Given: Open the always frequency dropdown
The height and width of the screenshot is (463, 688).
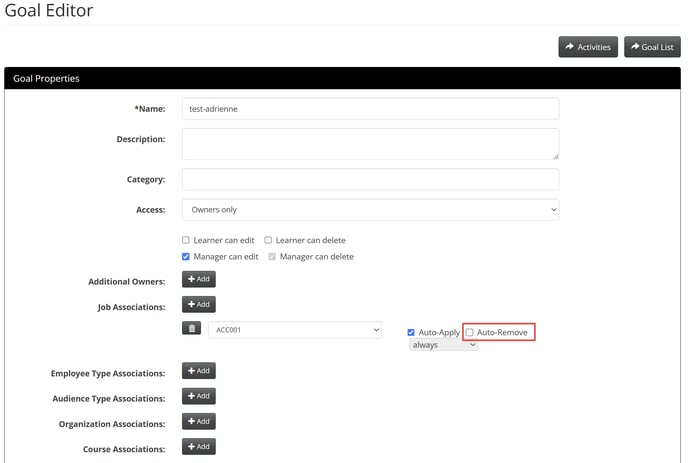Looking at the screenshot, I should 443,345.
